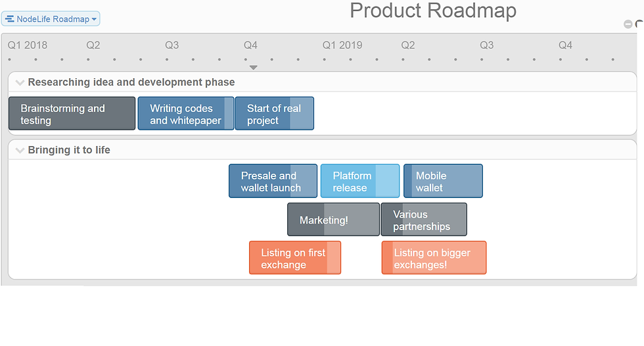Select the Brainstorming and testing bar
The image size is (644, 346).
(72, 114)
